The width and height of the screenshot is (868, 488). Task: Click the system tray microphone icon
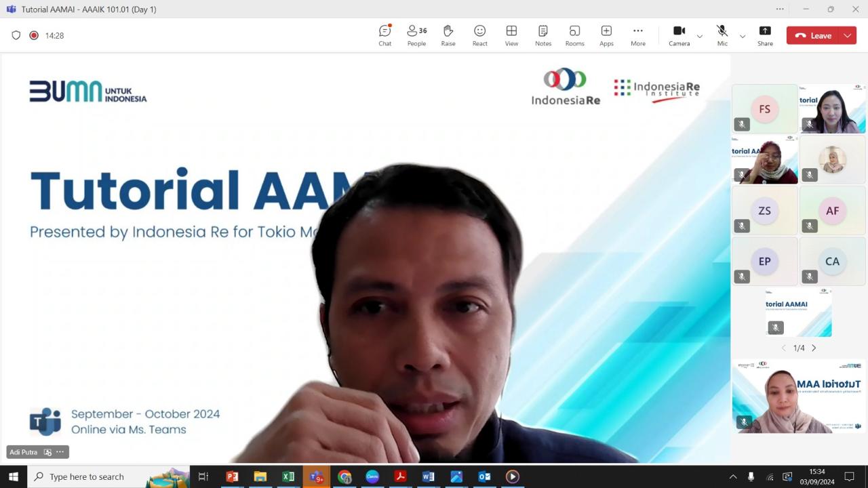coord(751,476)
